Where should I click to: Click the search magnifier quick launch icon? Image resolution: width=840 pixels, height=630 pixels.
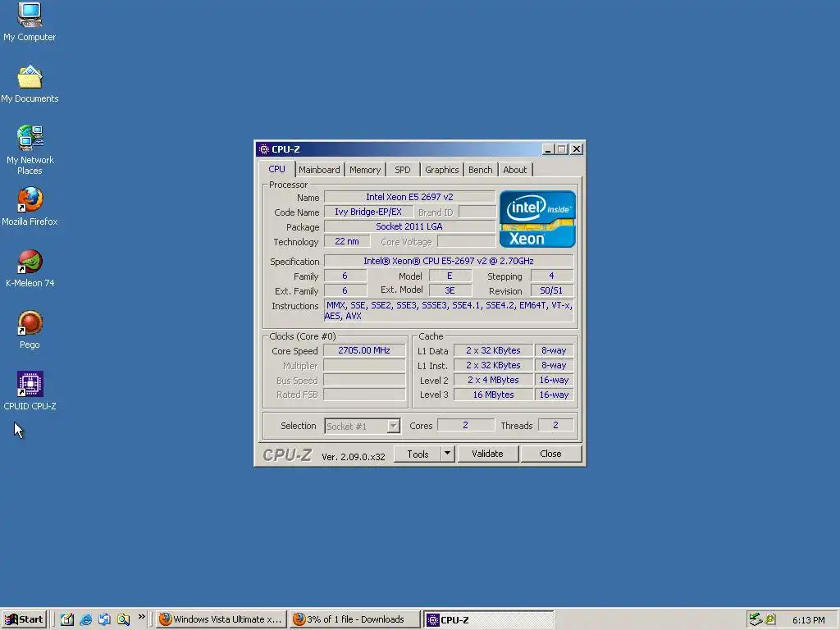[123, 620]
